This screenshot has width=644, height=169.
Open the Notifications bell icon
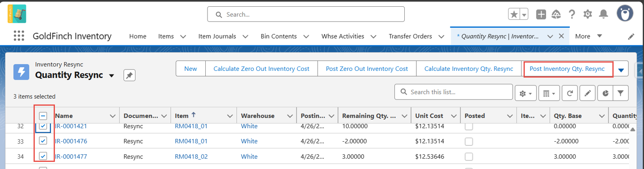click(x=604, y=14)
